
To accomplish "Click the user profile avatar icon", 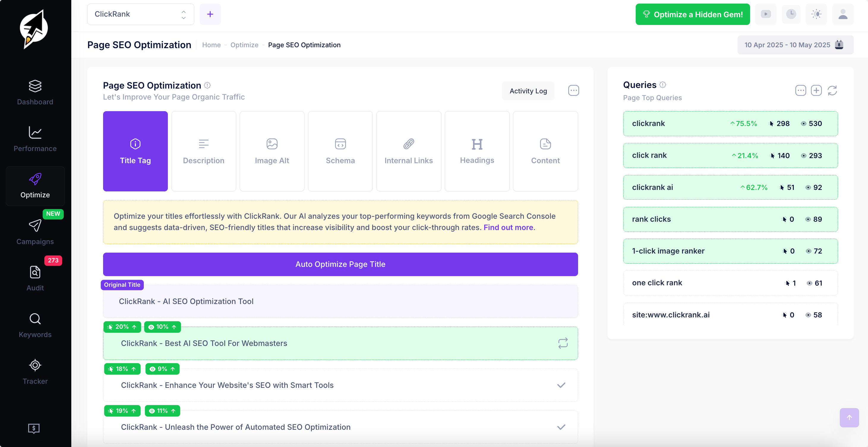I will tap(843, 14).
